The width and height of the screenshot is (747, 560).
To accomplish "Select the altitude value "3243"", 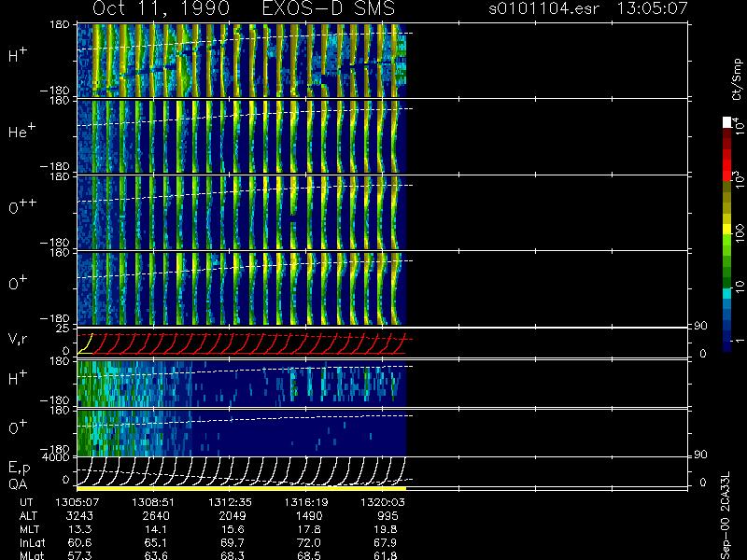I will pyautogui.click(x=79, y=516).
